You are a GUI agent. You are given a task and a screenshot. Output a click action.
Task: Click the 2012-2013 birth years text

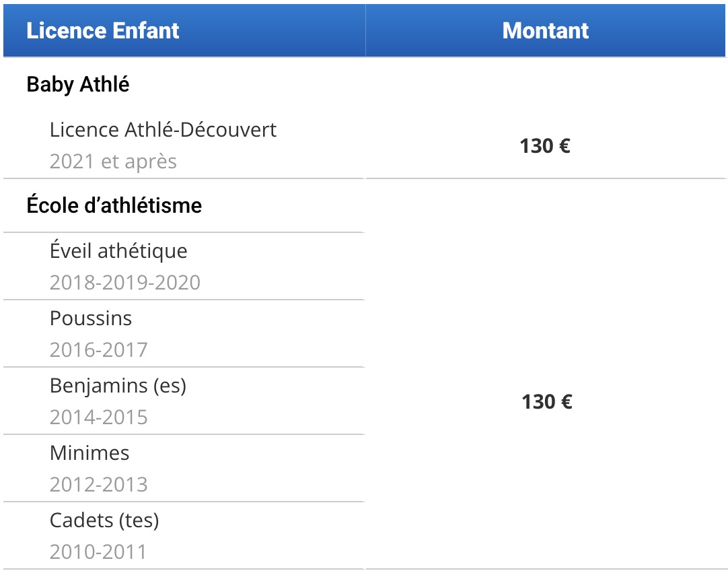pyautogui.click(x=98, y=484)
